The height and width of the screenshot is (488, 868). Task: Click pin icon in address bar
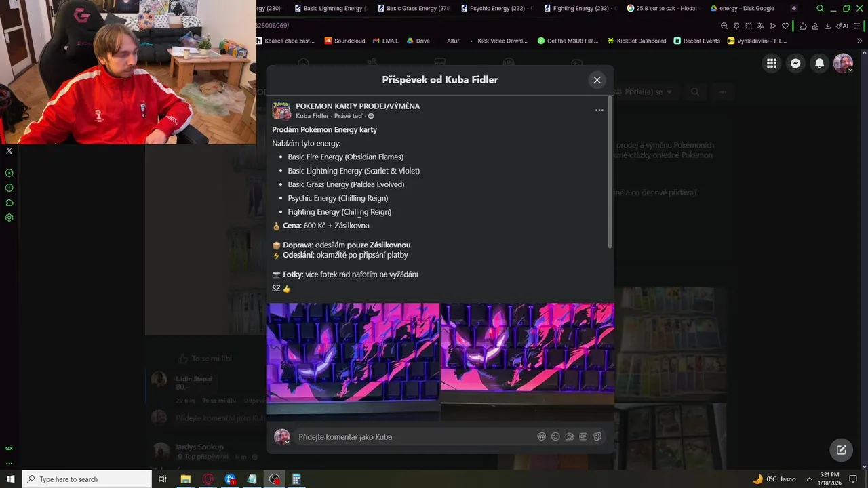click(736, 26)
